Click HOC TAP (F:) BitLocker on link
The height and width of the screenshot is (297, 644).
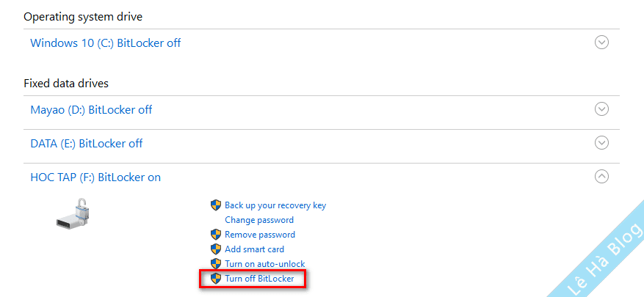[95, 177]
